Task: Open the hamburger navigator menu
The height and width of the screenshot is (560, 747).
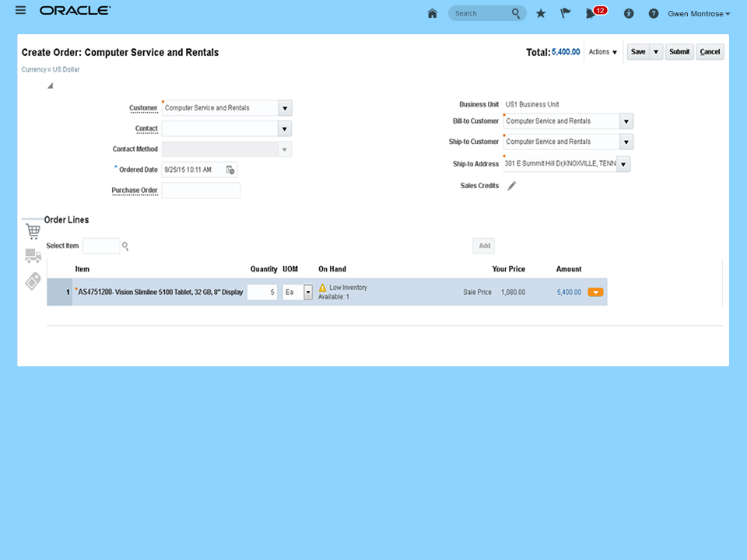Action: pyautogui.click(x=20, y=10)
